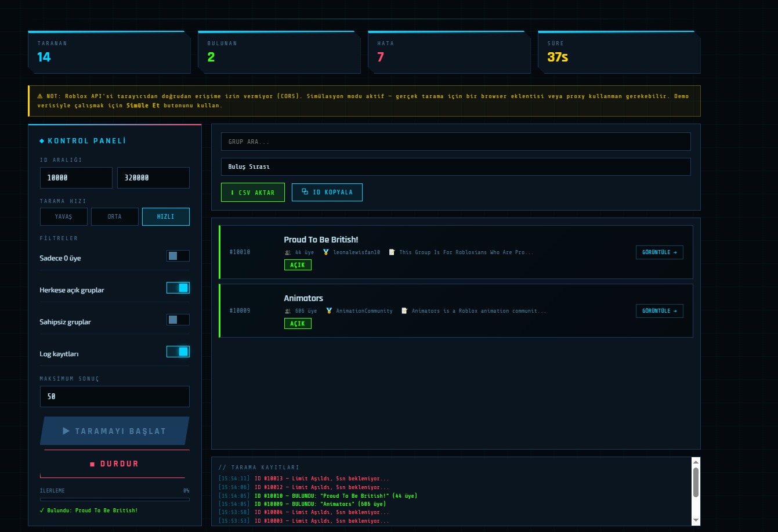Screen dimensions: 778x532
Task: Click Görüntüle for the Animators group
Action: [659, 311]
